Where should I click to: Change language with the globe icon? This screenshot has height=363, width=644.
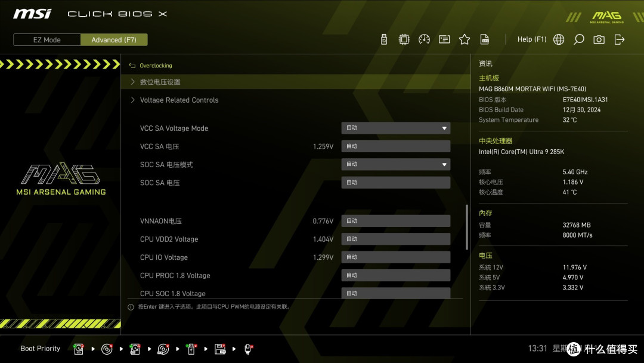pyautogui.click(x=559, y=39)
